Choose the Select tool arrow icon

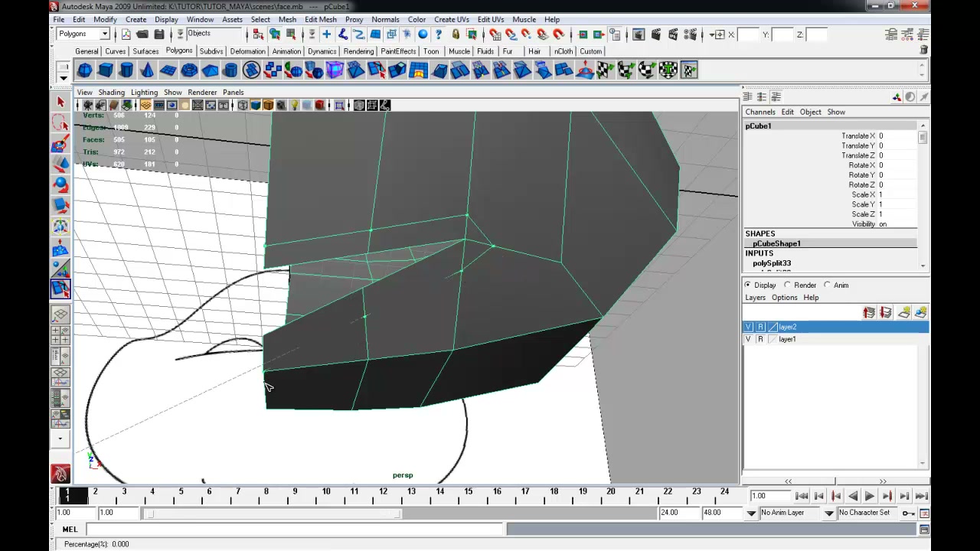click(x=60, y=102)
